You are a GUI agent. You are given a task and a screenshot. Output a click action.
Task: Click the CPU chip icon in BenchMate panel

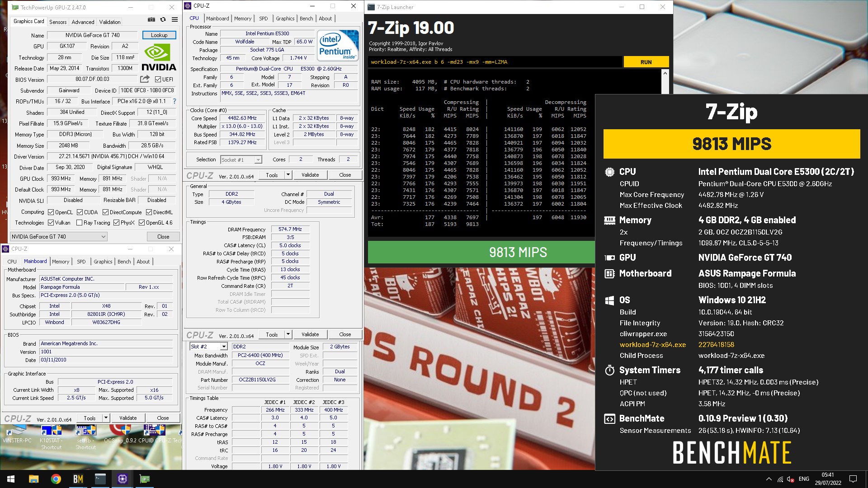click(x=609, y=172)
